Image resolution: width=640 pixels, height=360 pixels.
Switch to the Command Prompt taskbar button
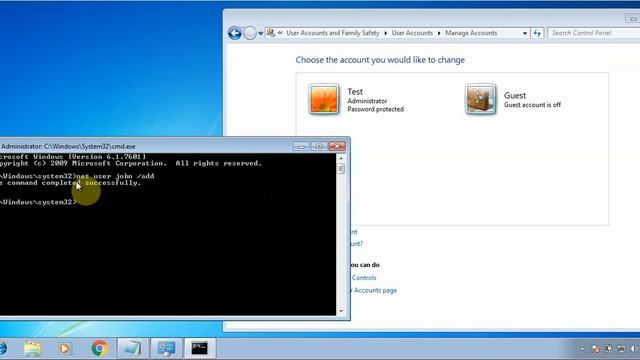click(x=199, y=348)
